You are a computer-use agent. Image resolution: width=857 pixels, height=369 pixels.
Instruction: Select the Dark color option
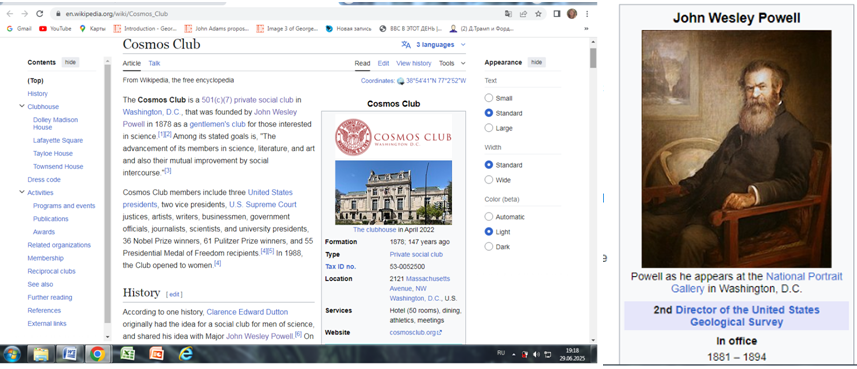point(489,247)
